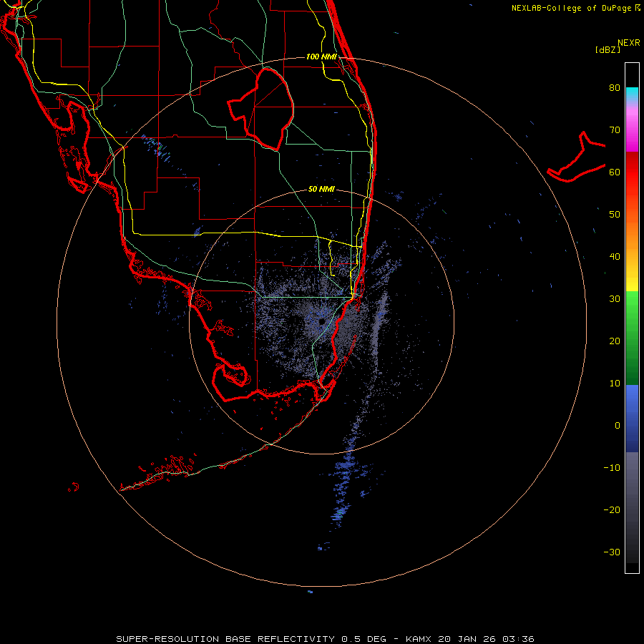Click the -10 dBZ scale value
Viewport: 644px width, 644px height.
click(x=612, y=468)
